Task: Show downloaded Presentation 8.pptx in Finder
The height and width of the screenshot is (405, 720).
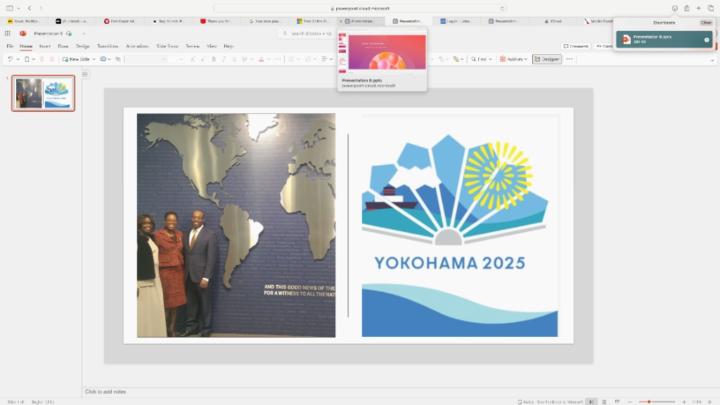Action: [706, 40]
